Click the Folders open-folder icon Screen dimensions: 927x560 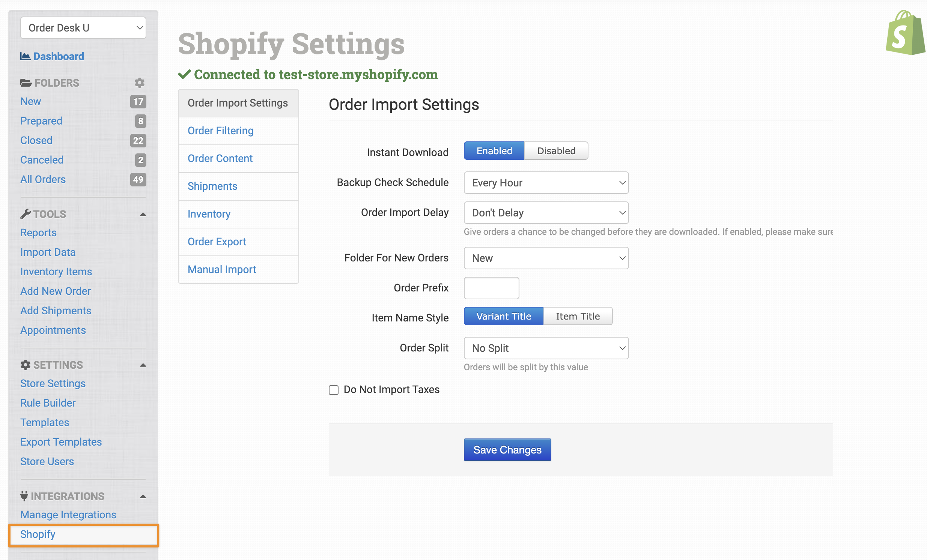[x=26, y=83]
